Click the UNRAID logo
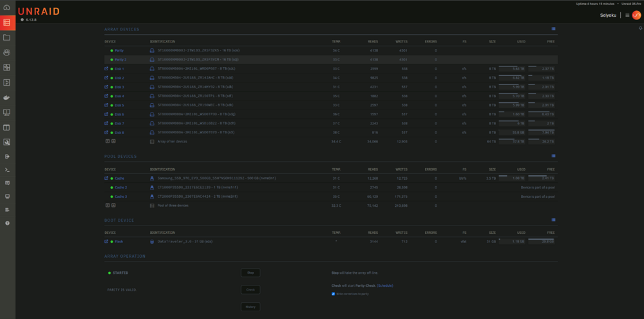This screenshot has height=319, width=644. click(x=39, y=11)
